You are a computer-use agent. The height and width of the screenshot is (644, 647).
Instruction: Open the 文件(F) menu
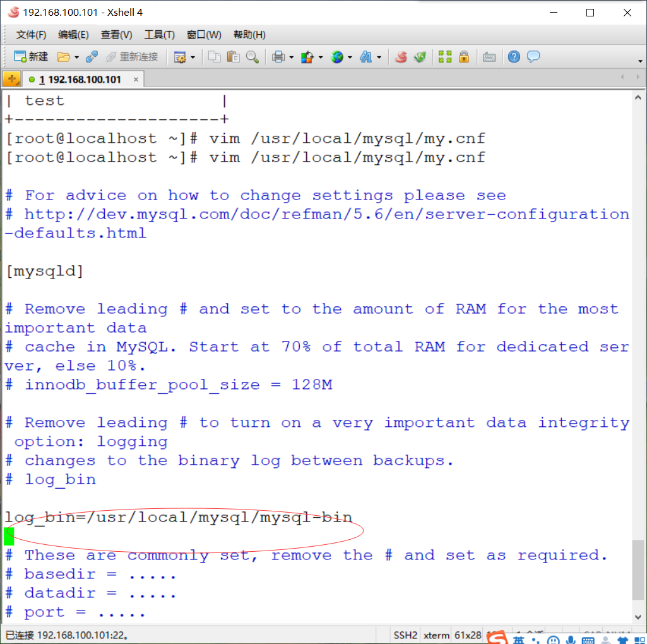pos(31,35)
